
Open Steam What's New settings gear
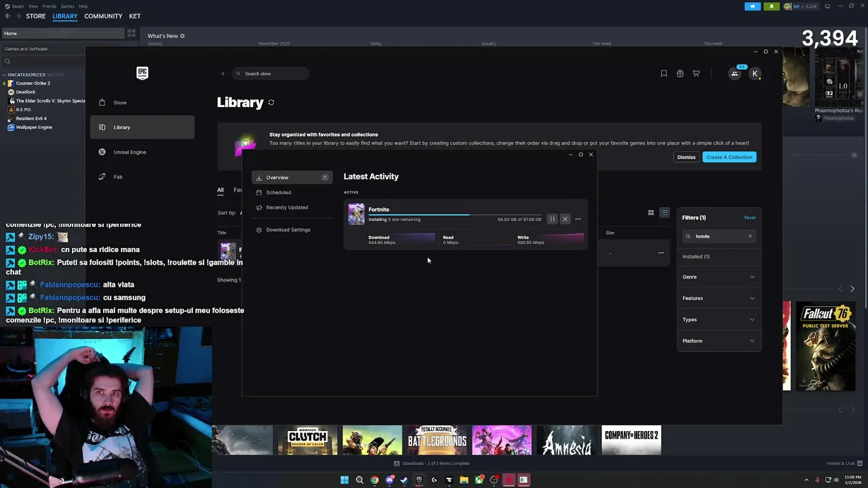click(x=182, y=36)
